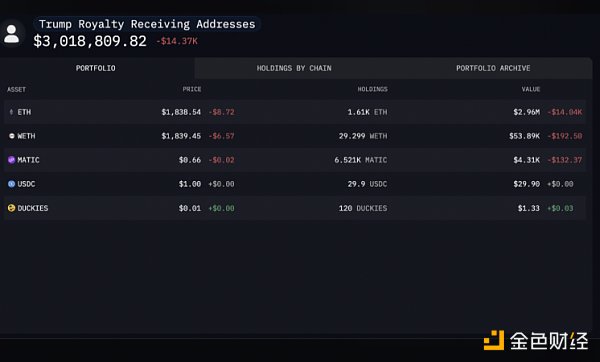This screenshot has width=600, height=362.
Task: Open the HOLDINGS BY CHAIN tab
Action: [x=294, y=68]
